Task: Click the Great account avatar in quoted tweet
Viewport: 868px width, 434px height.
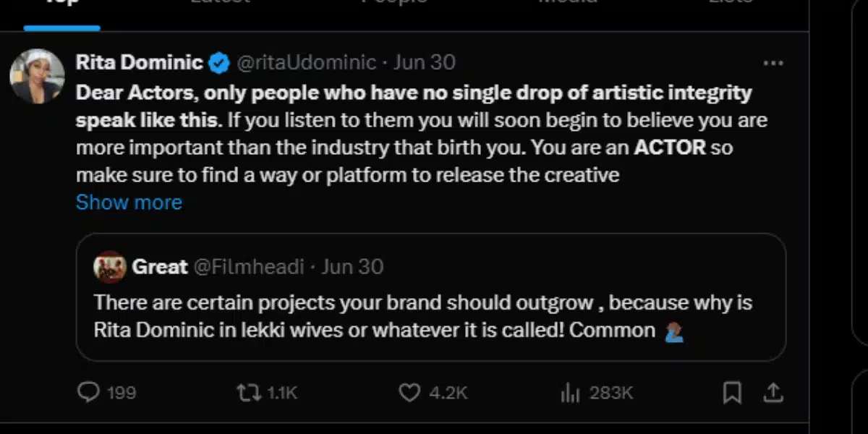Action: (110, 267)
